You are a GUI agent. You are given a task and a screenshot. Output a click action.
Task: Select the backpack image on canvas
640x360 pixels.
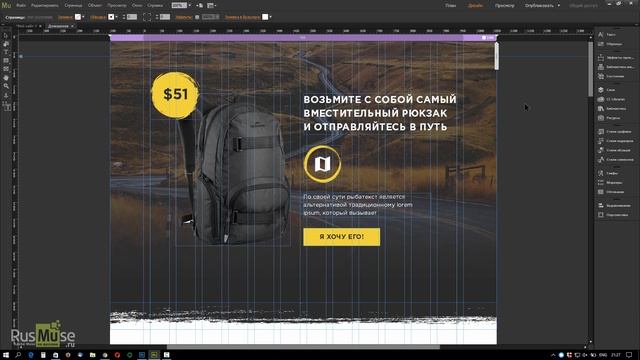(x=233, y=171)
